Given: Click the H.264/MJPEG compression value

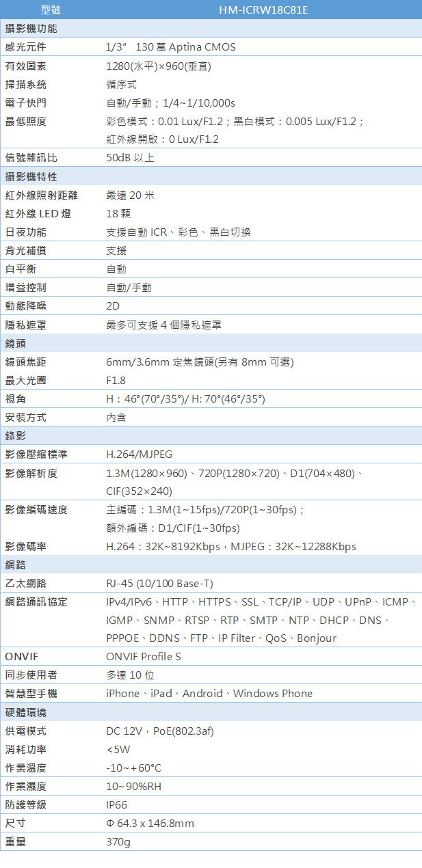Looking at the screenshot, I should [x=140, y=454].
